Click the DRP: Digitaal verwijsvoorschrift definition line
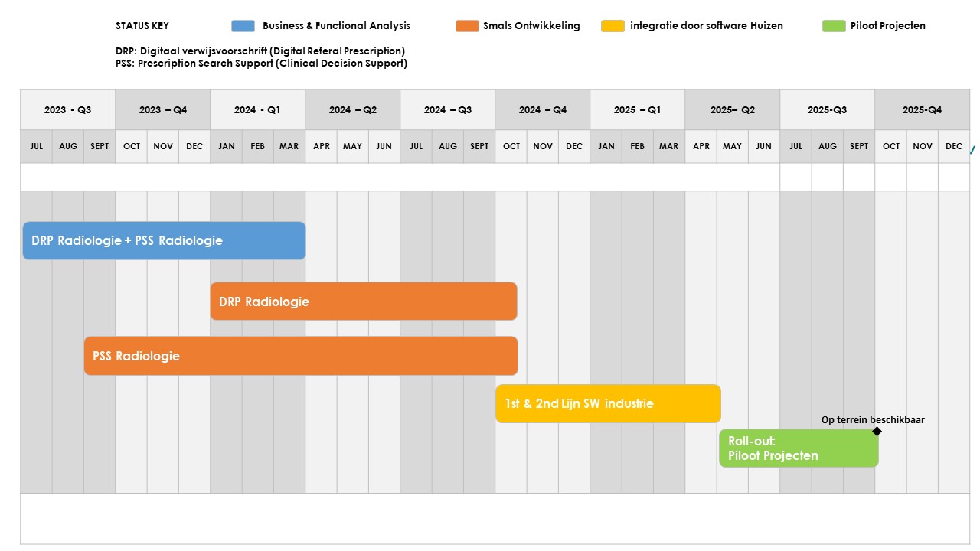 coord(260,51)
